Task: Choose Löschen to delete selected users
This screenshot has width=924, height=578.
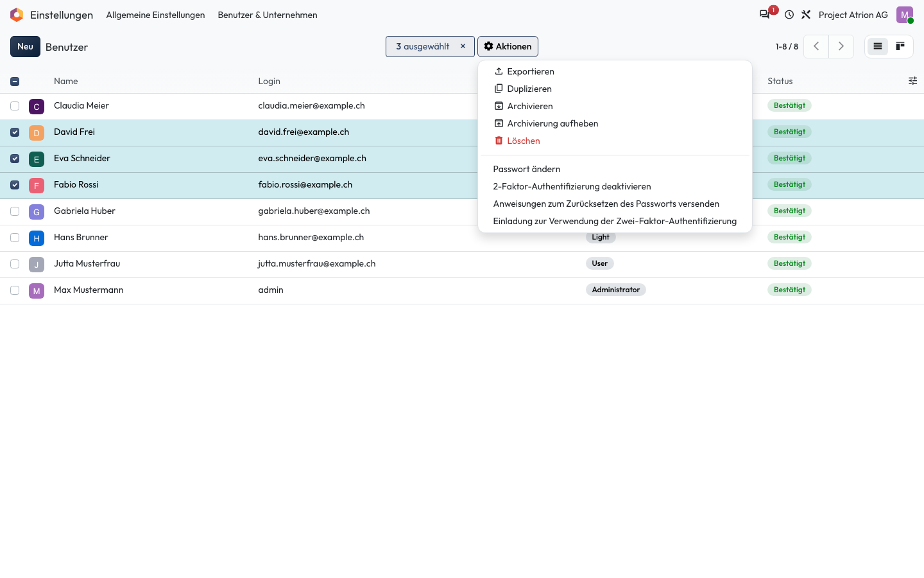Action: (615, 141)
